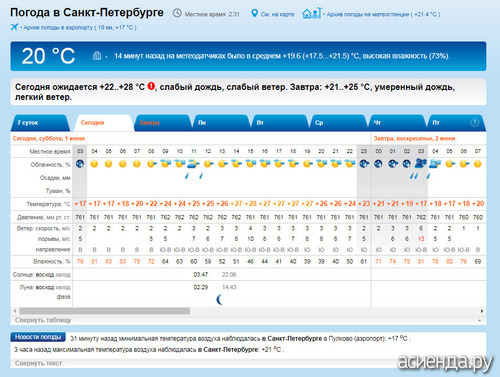Click the Местное время 2:31 label
The width and height of the screenshot is (500, 377).
(x=212, y=14)
